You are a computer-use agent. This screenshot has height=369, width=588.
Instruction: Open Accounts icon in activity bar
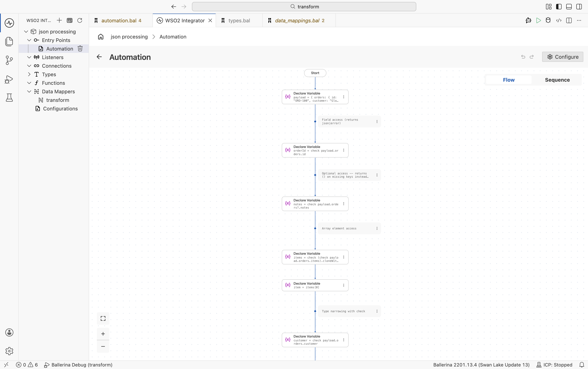(9, 332)
